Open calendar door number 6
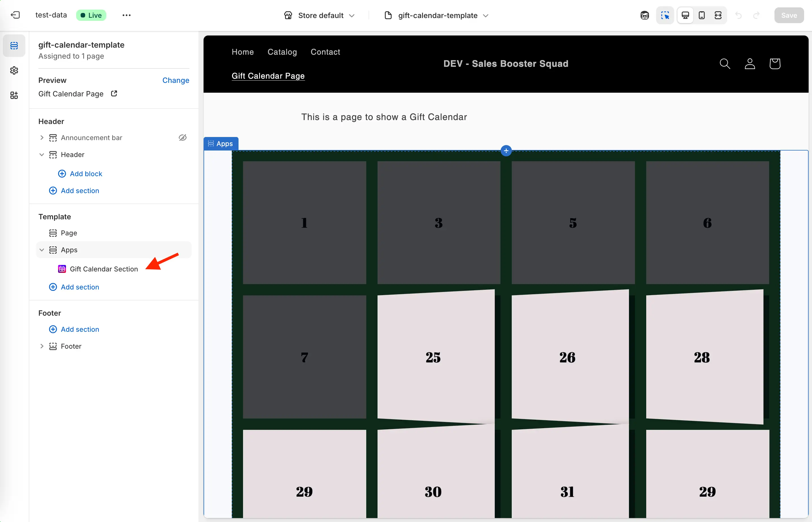 [707, 223]
